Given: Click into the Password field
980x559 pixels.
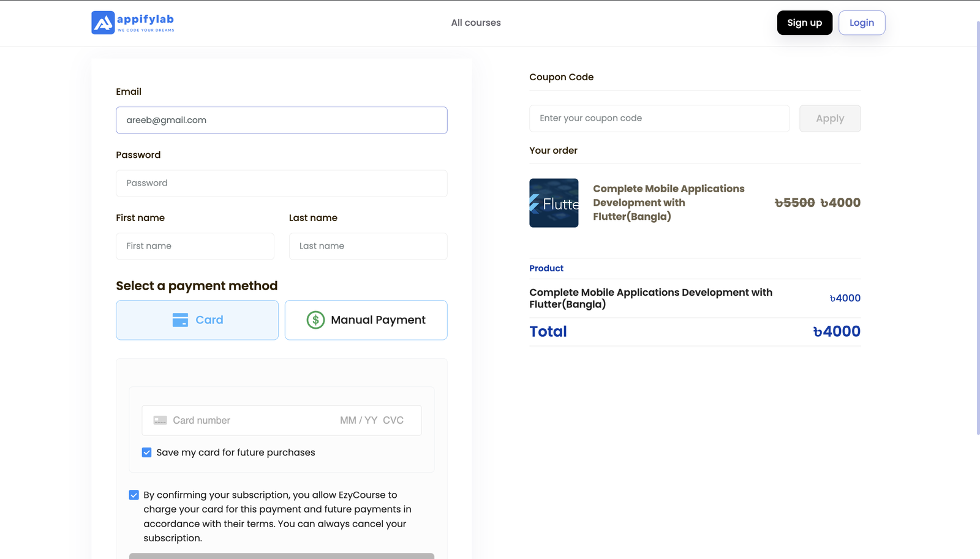Looking at the screenshot, I should [282, 184].
